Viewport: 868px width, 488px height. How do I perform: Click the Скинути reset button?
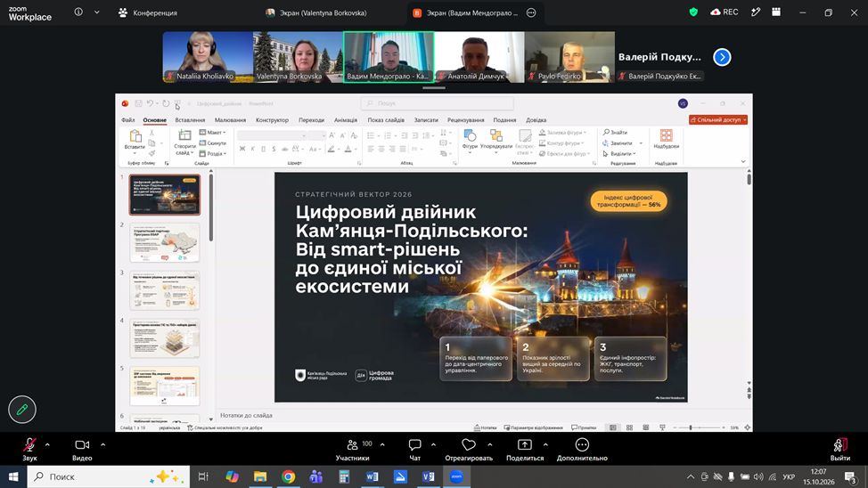point(213,142)
